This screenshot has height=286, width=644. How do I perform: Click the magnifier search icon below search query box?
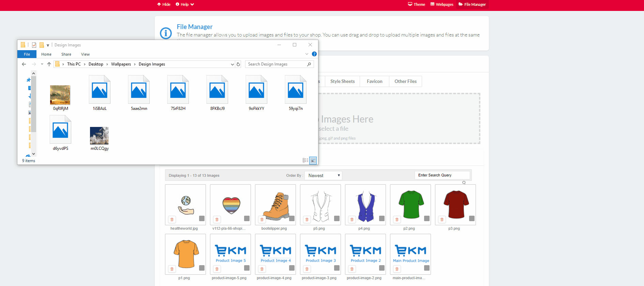pos(464,183)
